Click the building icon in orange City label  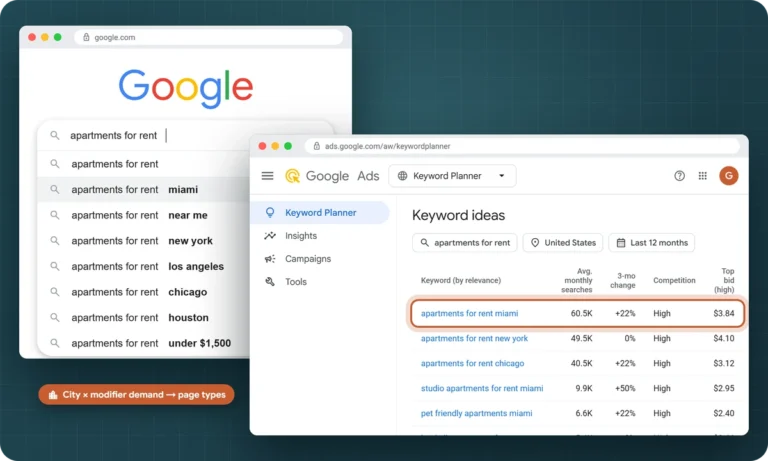(53, 395)
